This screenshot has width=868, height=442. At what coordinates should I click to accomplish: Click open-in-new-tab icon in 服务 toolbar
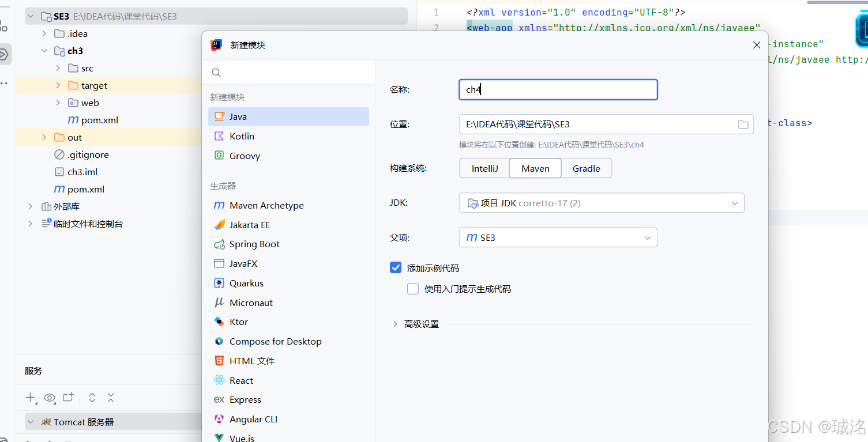pyautogui.click(x=68, y=397)
